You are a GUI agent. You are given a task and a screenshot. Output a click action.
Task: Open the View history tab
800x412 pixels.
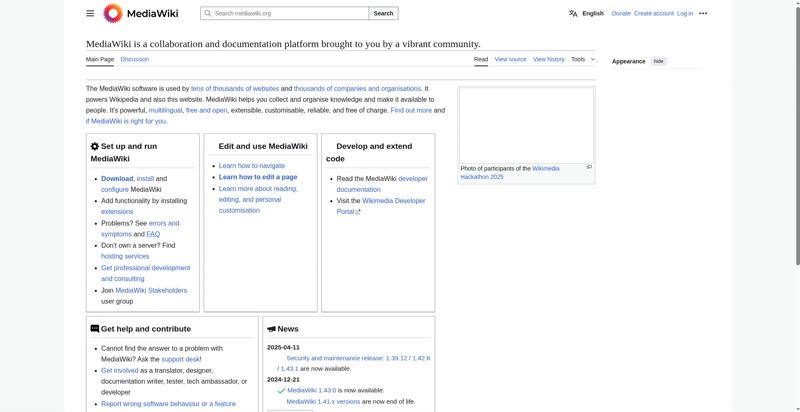click(x=549, y=60)
